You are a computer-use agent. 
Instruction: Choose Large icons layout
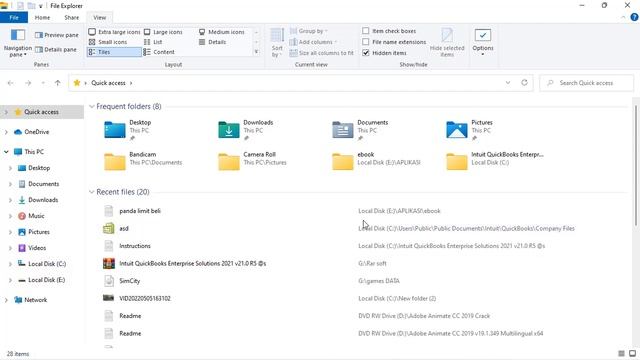tap(163, 32)
